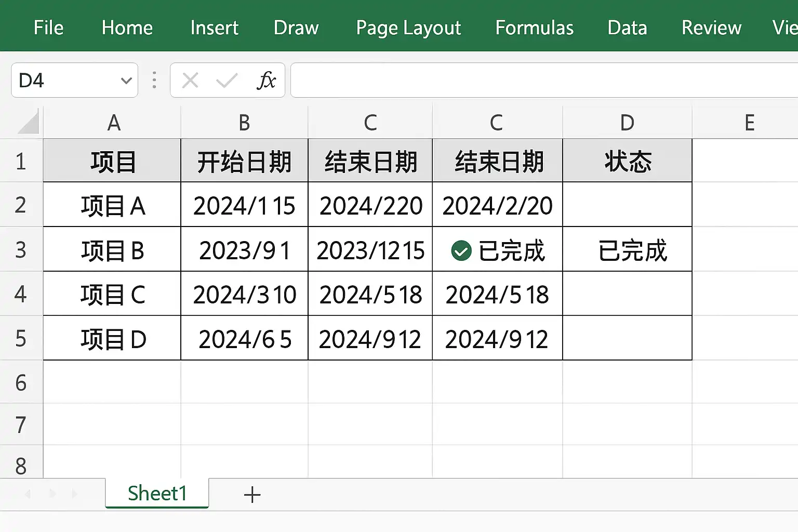This screenshot has height=532, width=798.
Task: Add a new sheet with plus icon
Action: coord(252,495)
